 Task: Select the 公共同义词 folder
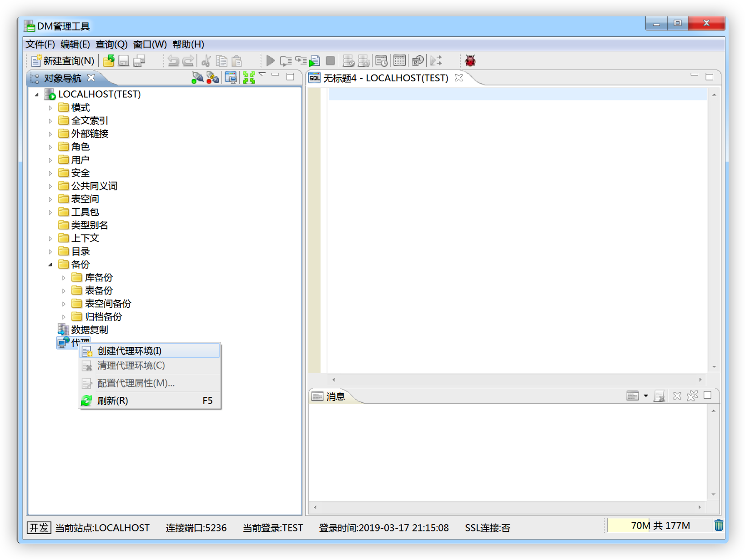coord(88,186)
